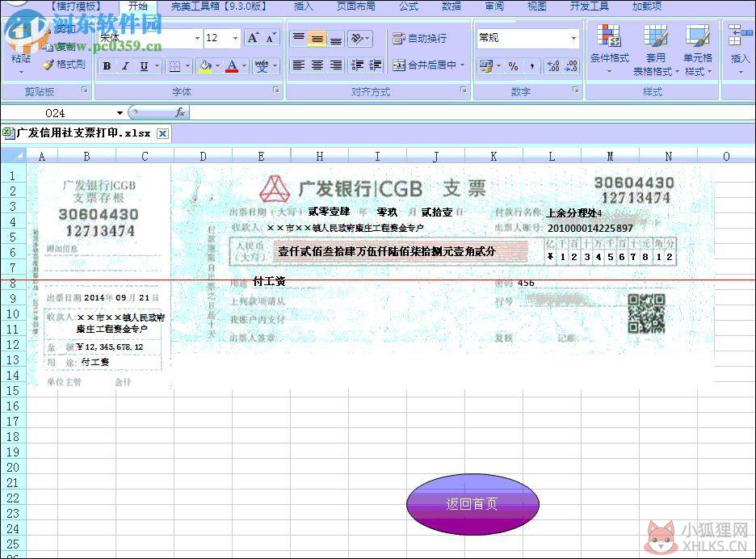Open the 对齐方式 dialog launcher
This screenshot has width=756, height=559.
(464, 90)
